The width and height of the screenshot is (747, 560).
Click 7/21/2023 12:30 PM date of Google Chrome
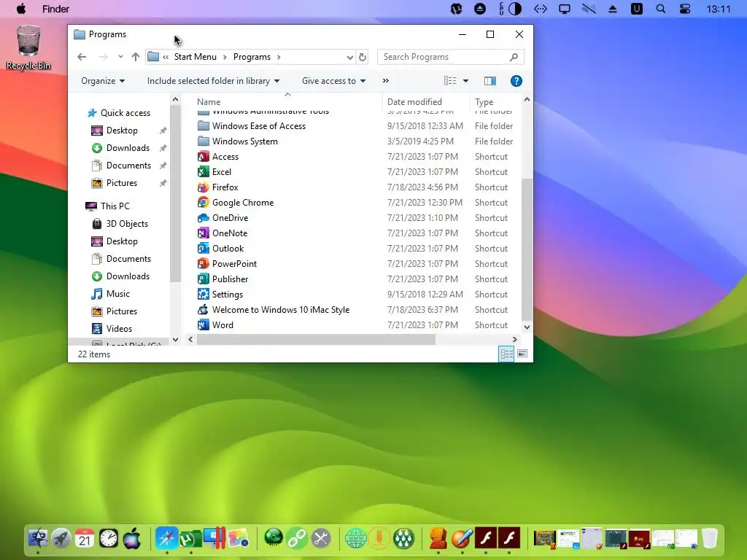[x=425, y=203]
